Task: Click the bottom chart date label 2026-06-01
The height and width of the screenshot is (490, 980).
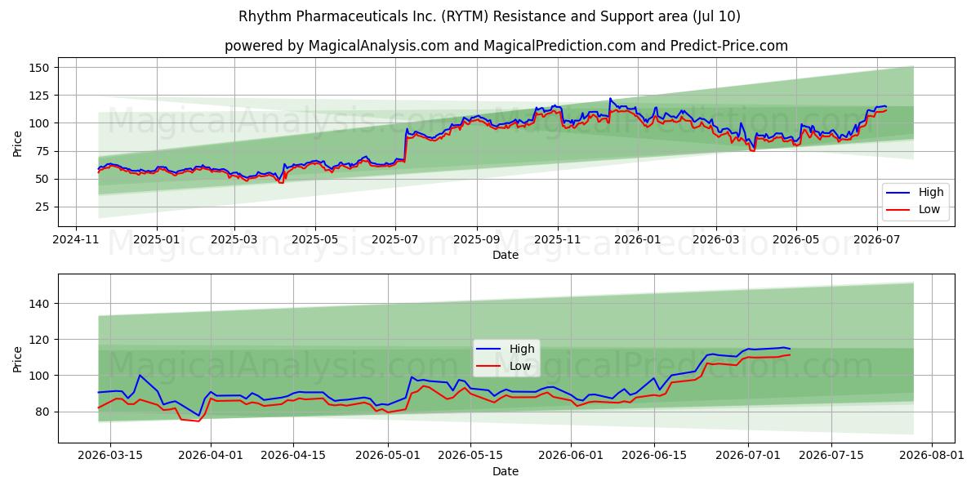Action: click(x=571, y=457)
